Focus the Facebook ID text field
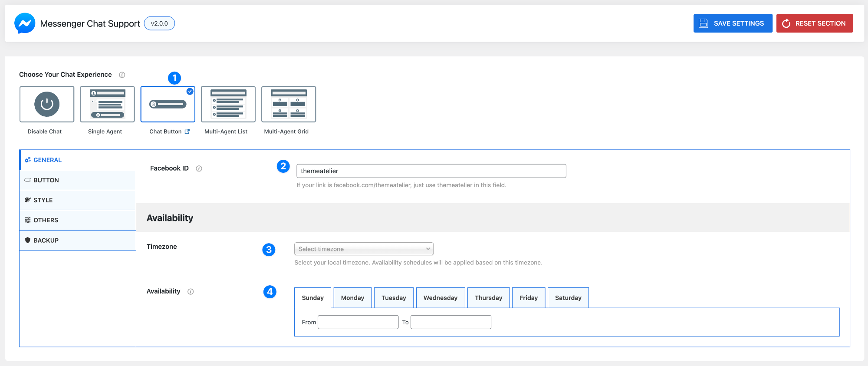868x366 pixels. (x=431, y=171)
